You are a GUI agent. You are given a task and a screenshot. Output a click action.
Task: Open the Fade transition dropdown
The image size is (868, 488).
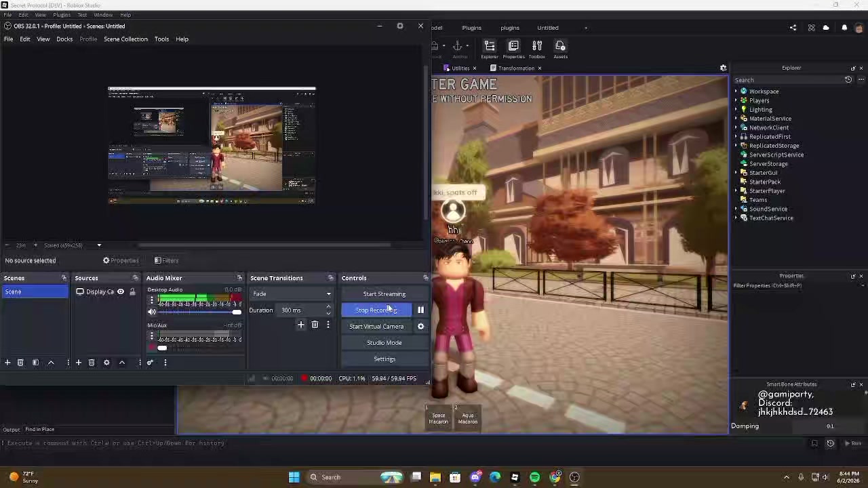[x=292, y=294]
